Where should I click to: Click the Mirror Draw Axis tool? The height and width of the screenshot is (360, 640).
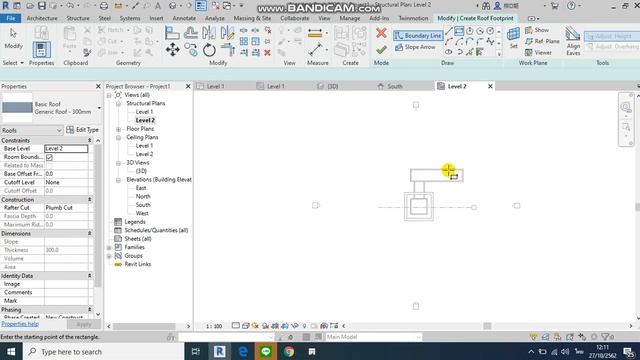(x=227, y=33)
